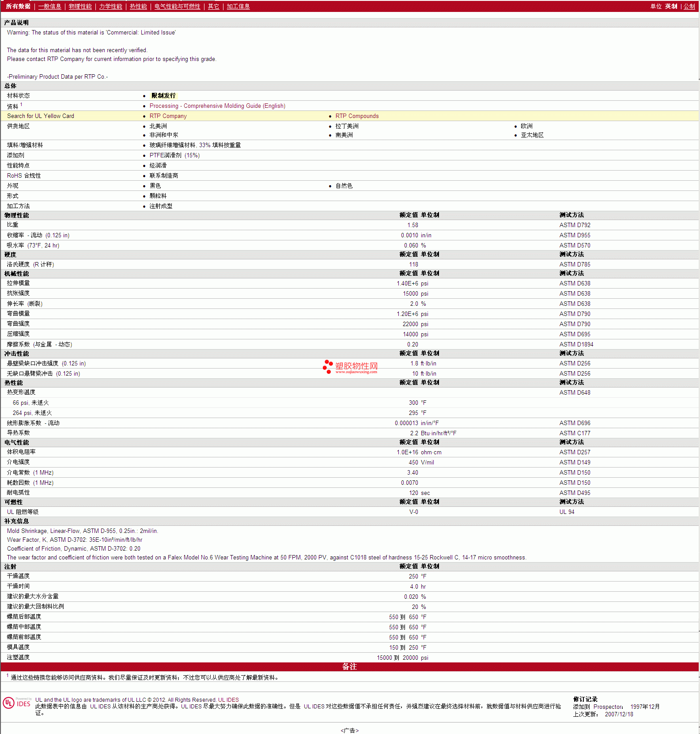Click the ASTM C177 test method
The width and height of the screenshot is (700, 734).
[x=575, y=433]
